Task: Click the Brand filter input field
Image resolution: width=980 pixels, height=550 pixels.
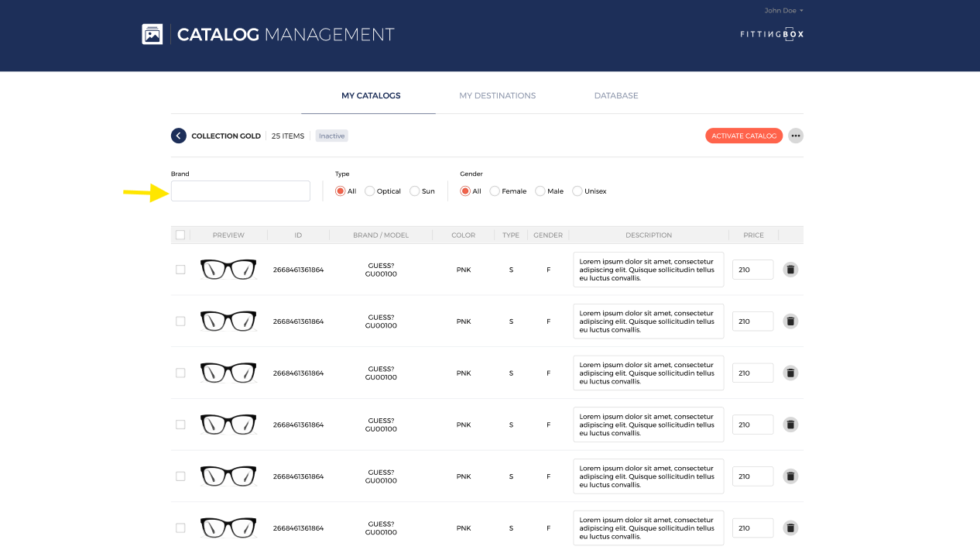Action: click(x=240, y=191)
